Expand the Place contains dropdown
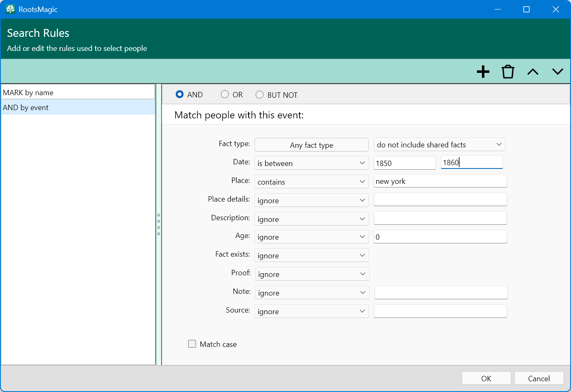 (311, 182)
